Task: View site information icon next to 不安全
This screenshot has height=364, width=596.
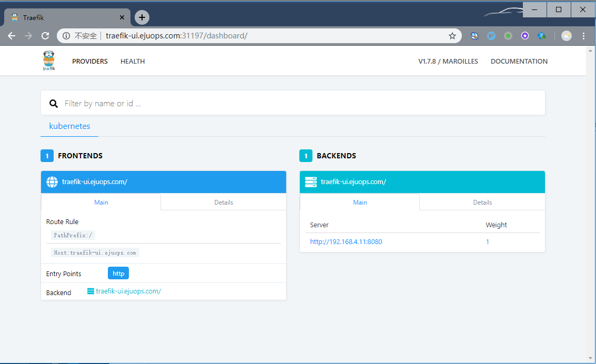Action: click(66, 36)
